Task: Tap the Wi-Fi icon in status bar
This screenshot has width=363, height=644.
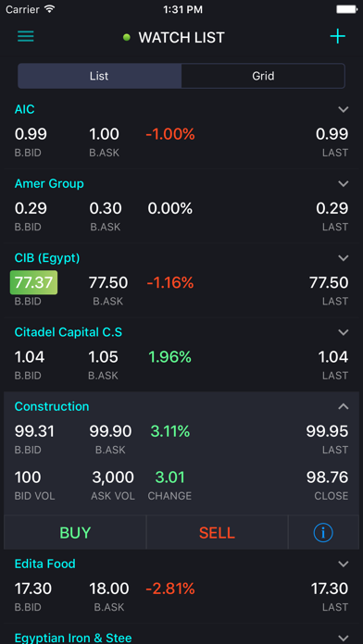Action: [50, 9]
